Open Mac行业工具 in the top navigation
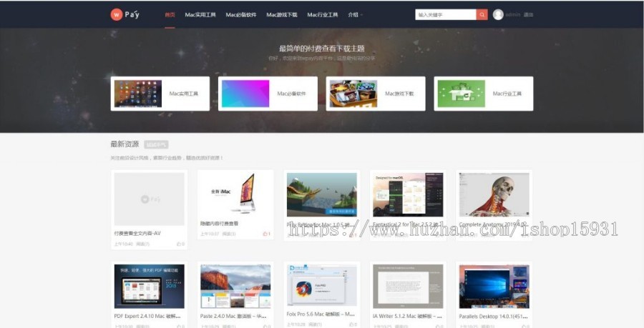The image size is (644, 328). 323,15
